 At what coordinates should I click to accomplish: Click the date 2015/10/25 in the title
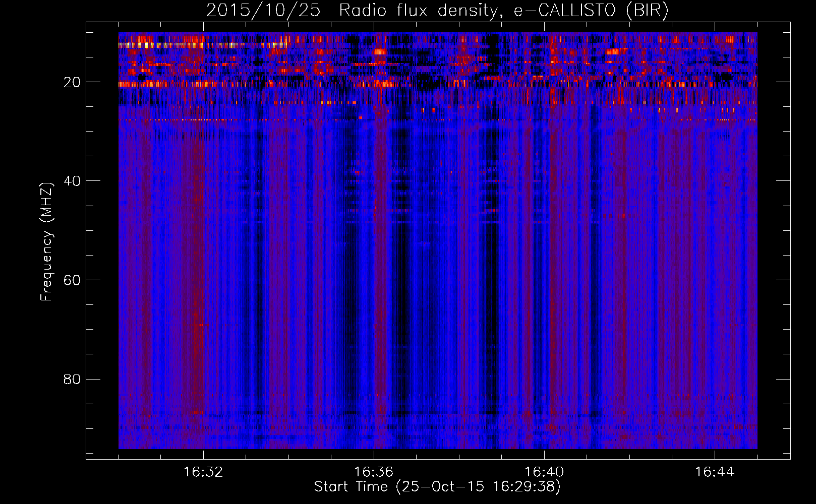[263, 11]
